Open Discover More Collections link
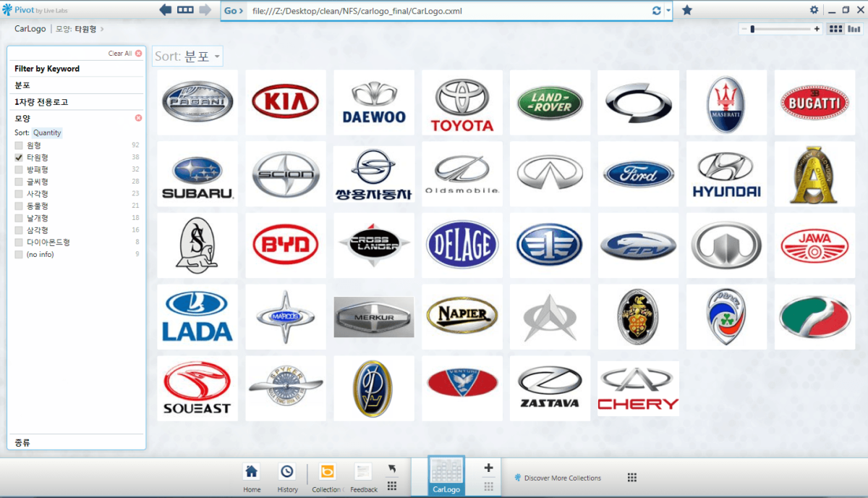868x498 pixels. [562, 478]
